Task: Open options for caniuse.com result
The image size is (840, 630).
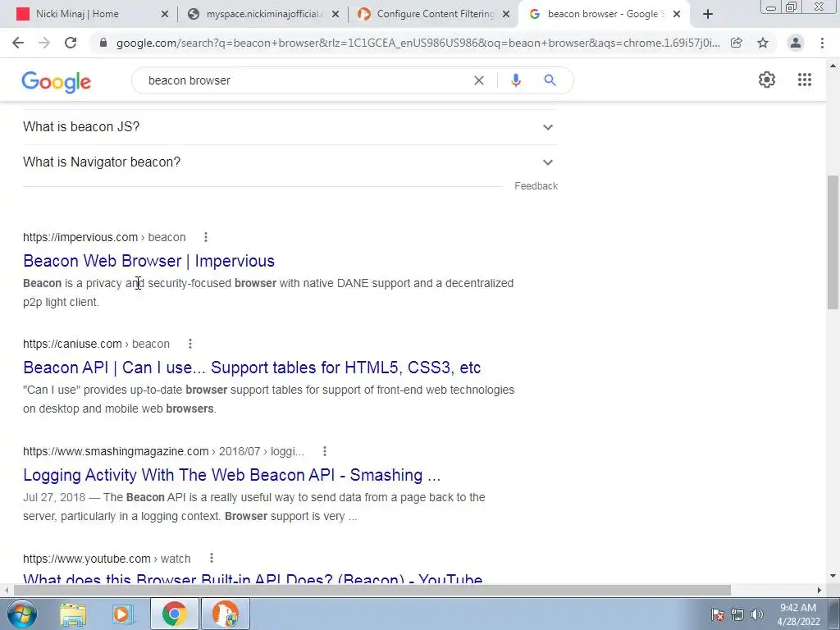Action: (190, 344)
